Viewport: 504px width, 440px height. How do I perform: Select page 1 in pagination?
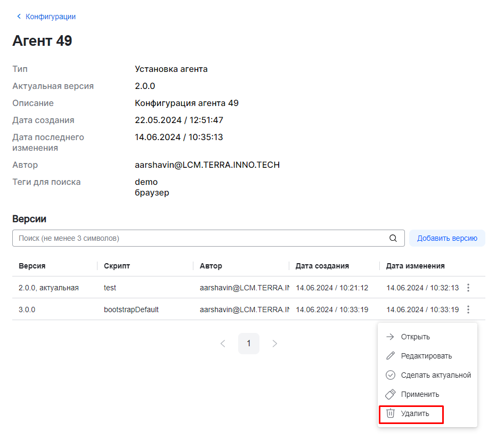coord(249,344)
